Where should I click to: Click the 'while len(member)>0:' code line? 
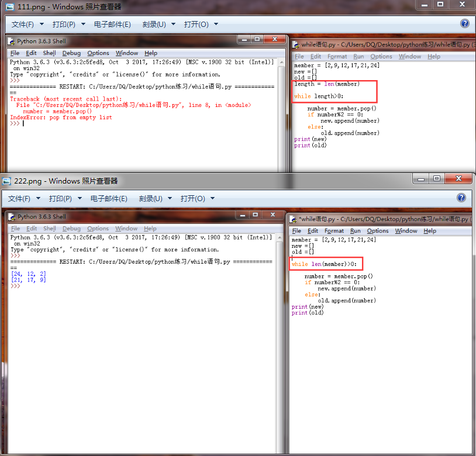pyautogui.click(x=324, y=264)
